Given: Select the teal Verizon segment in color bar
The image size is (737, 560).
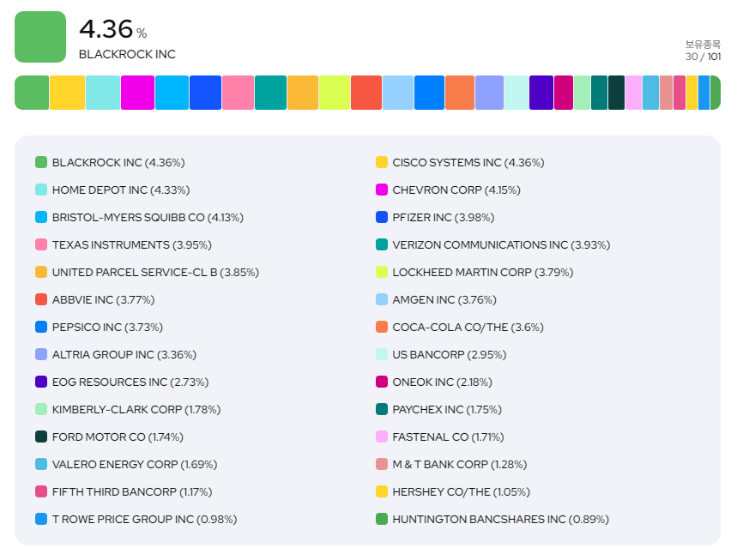Looking at the screenshot, I should [x=271, y=93].
